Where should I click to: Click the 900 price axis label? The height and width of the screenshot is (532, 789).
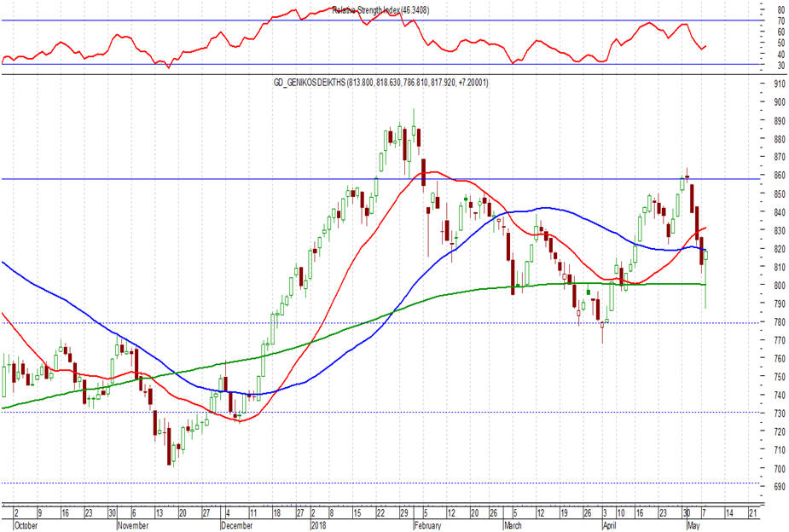[x=780, y=102]
